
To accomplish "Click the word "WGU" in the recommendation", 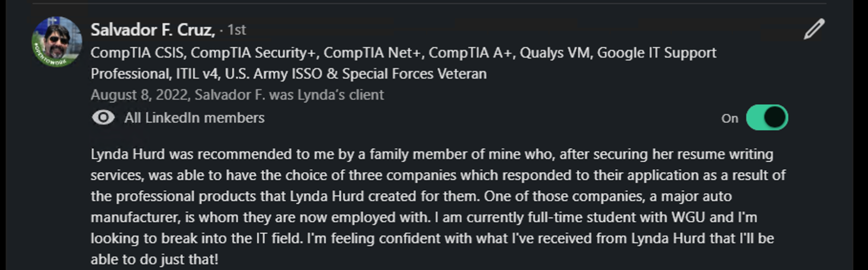I will [x=688, y=217].
